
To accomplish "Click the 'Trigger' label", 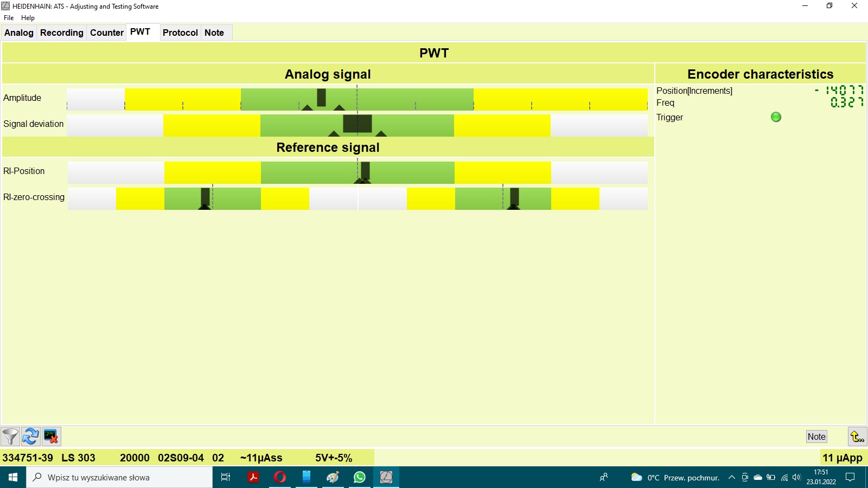I will [669, 117].
